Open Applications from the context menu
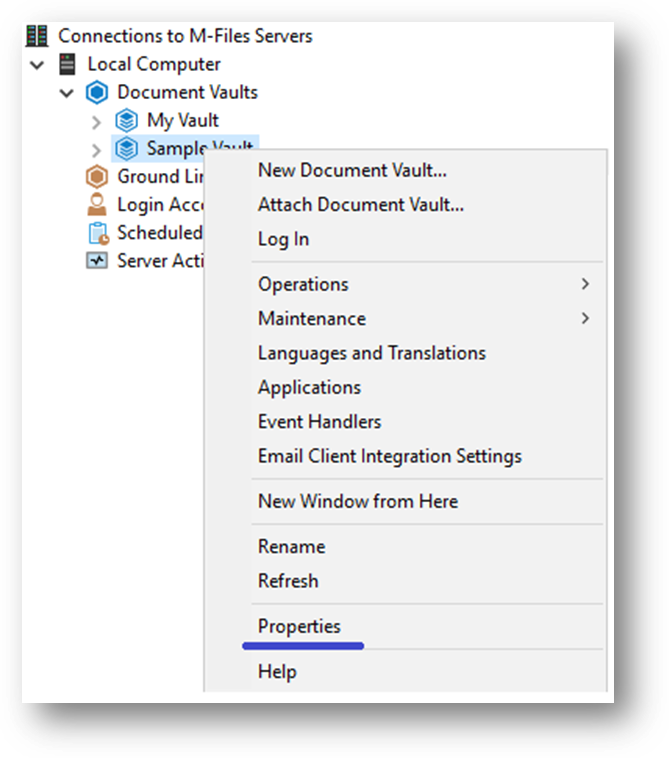 coord(309,388)
